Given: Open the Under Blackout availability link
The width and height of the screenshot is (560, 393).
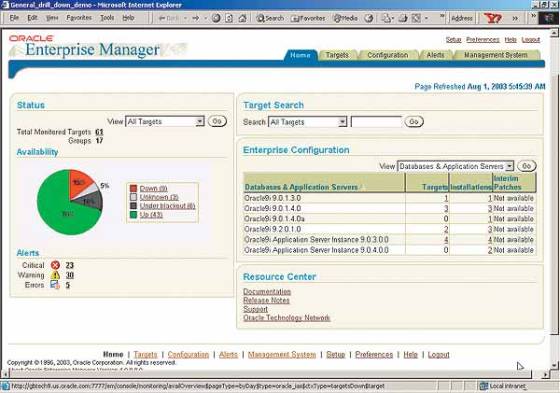Looking at the screenshot, I should pos(168,206).
